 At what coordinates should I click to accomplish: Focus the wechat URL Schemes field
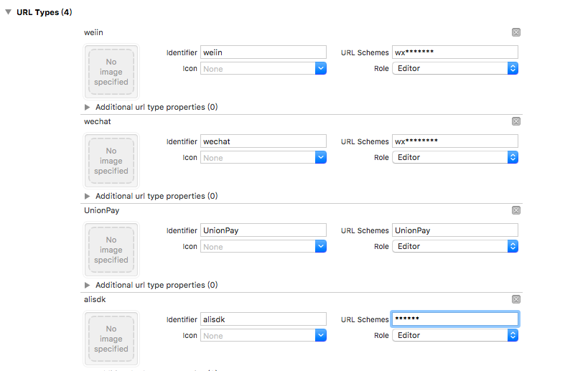(x=454, y=141)
